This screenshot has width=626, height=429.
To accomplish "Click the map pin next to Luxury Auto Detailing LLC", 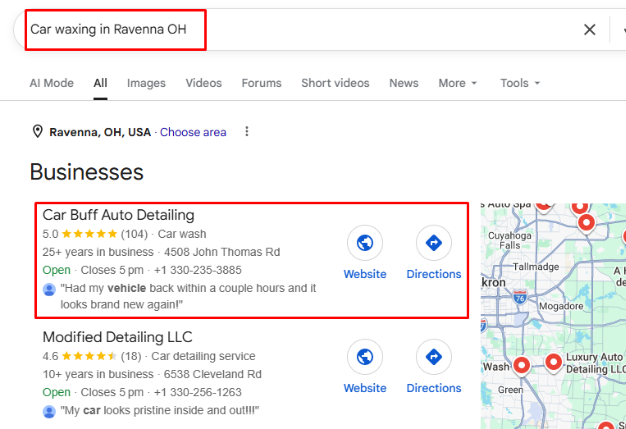I will 553,363.
